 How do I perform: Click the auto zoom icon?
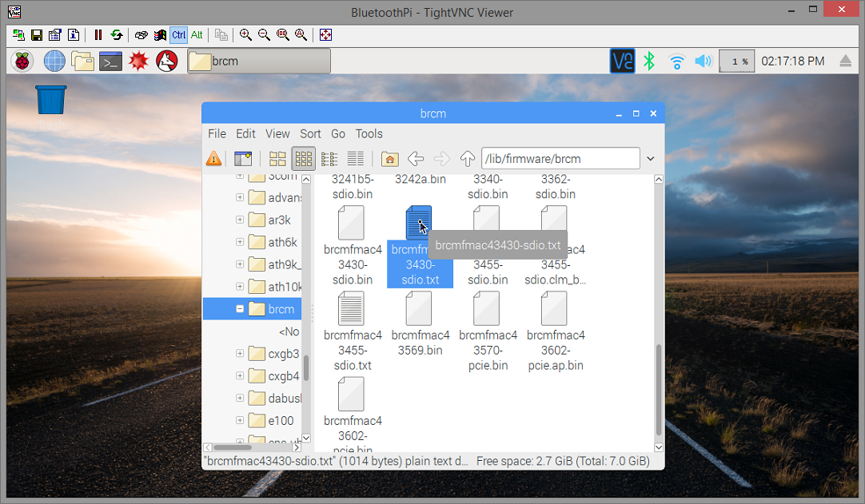(301, 34)
